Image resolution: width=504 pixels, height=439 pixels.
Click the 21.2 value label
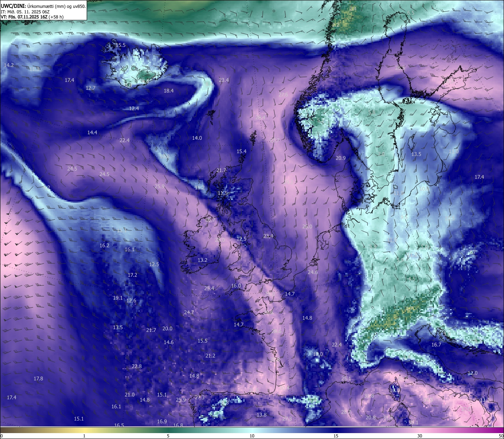(210, 356)
